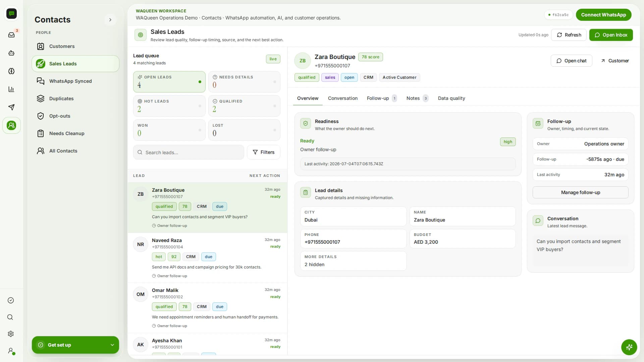
Task: Click the Conversation chat bubble card icon
Action: point(538,221)
